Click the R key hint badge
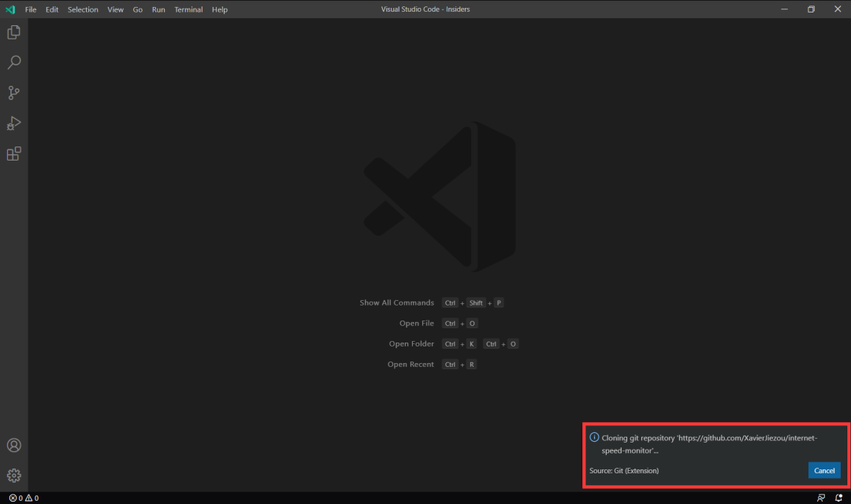The height and width of the screenshot is (504, 851). (472, 365)
